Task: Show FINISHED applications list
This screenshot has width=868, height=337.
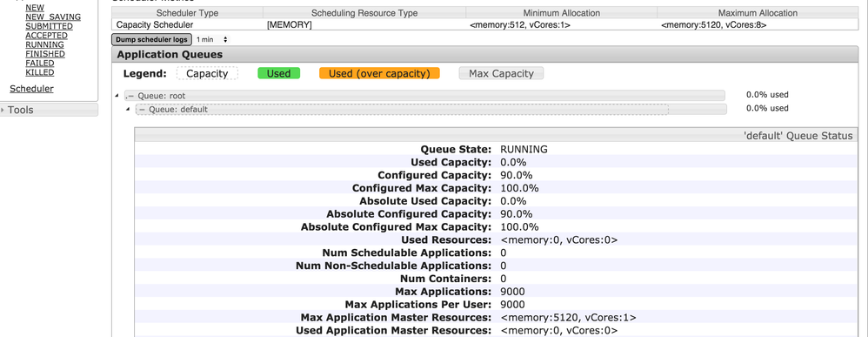Action: point(45,54)
